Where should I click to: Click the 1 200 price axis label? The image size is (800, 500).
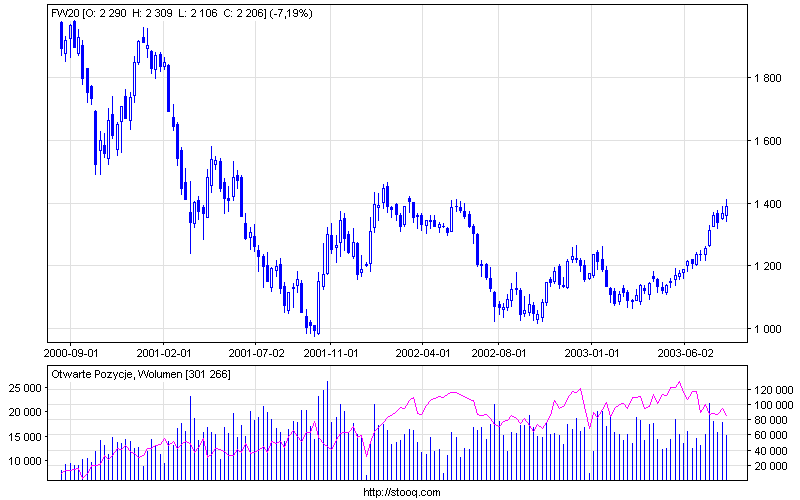(x=768, y=266)
